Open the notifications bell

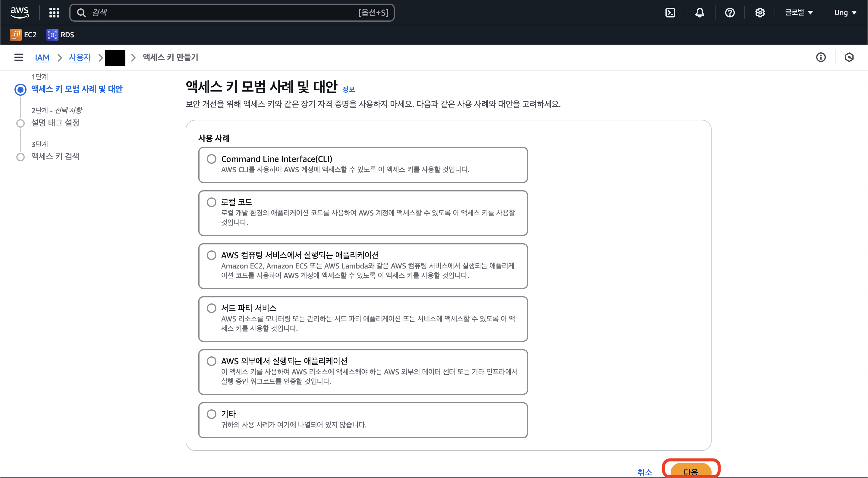pyautogui.click(x=700, y=12)
